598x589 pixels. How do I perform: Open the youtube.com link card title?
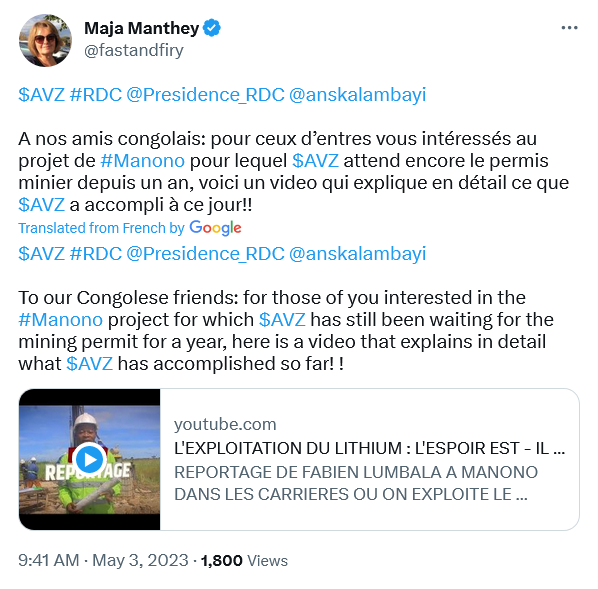[369, 448]
